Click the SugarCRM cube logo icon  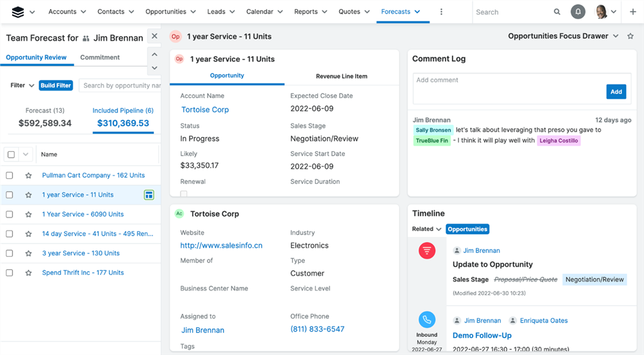18,12
